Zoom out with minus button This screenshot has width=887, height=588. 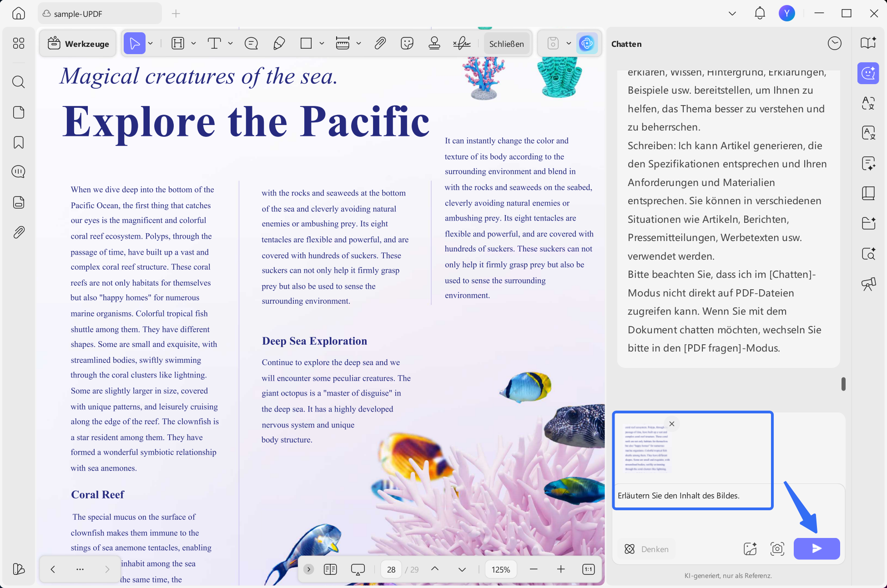click(x=534, y=569)
